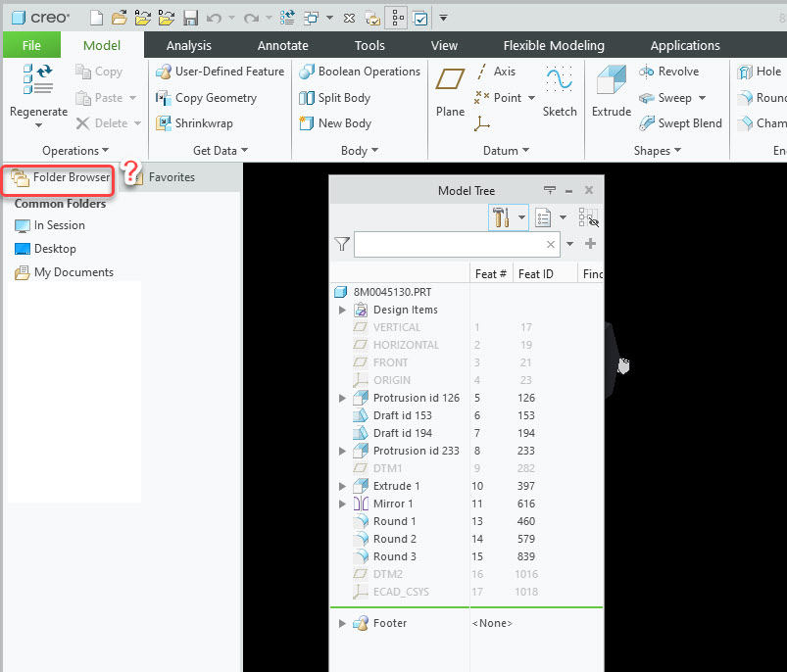Switch to the Flexible Modeling tab
787x672 pixels.
[552, 45]
